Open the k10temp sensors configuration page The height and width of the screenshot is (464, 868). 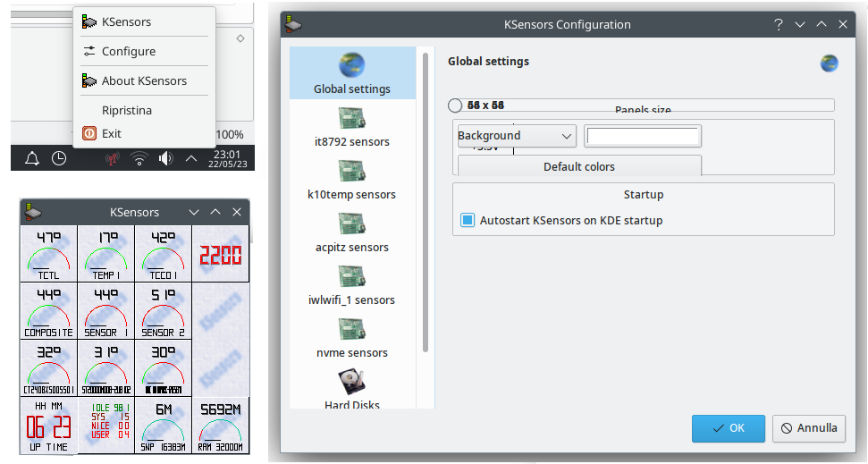pyautogui.click(x=352, y=172)
